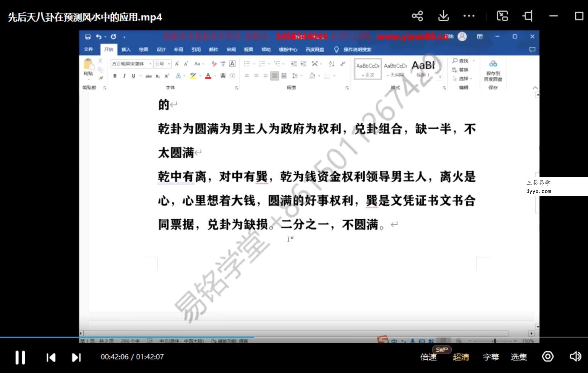Click the screen capture circle icon in player
The image size is (588, 373).
pyautogui.click(x=548, y=356)
